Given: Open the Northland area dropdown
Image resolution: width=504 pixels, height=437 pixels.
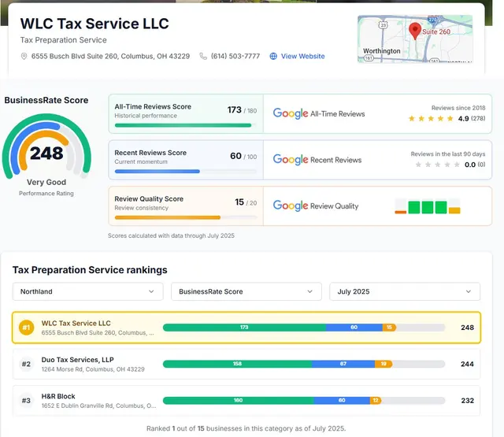Looking at the screenshot, I should 87,291.
